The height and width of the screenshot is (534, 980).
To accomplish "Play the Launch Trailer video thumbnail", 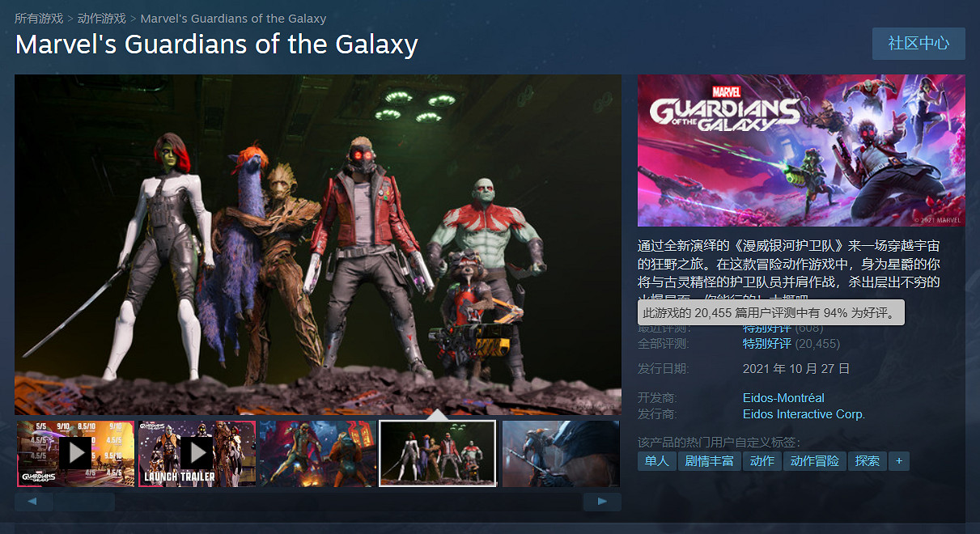I will pyautogui.click(x=197, y=453).
